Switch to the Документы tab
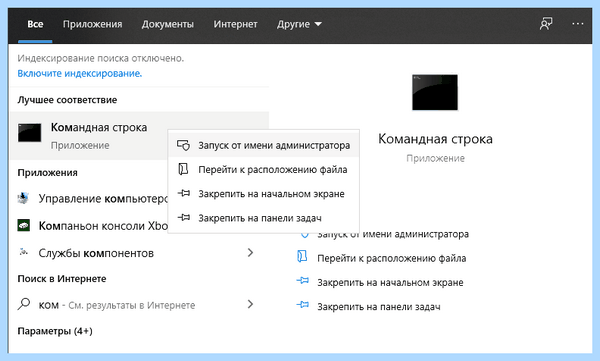The image size is (600, 361). coord(168,24)
